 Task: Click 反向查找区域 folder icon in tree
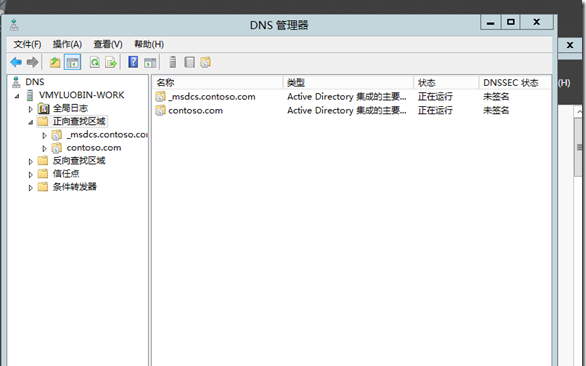[43, 161]
